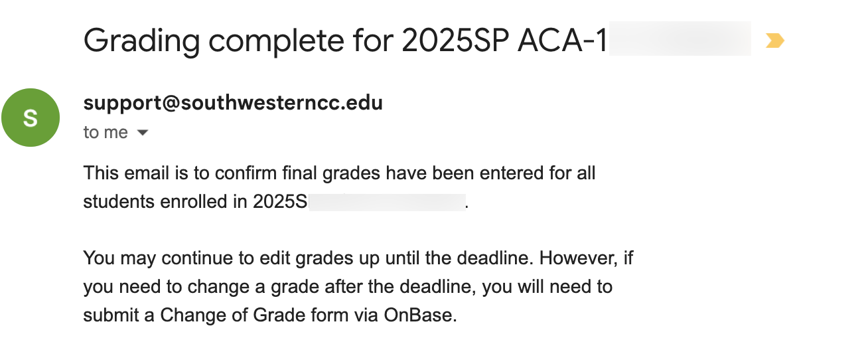Click the "to me" recipient text
Screen dimensions: 868x348
106,133
